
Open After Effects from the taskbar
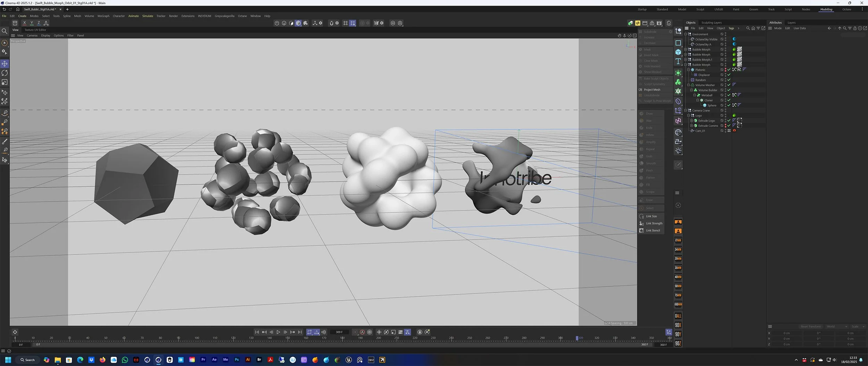coord(214,360)
